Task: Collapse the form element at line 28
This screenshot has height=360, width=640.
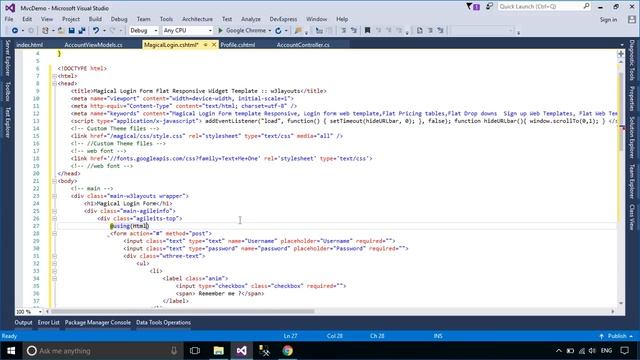Action: pyautogui.click(x=54, y=234)
